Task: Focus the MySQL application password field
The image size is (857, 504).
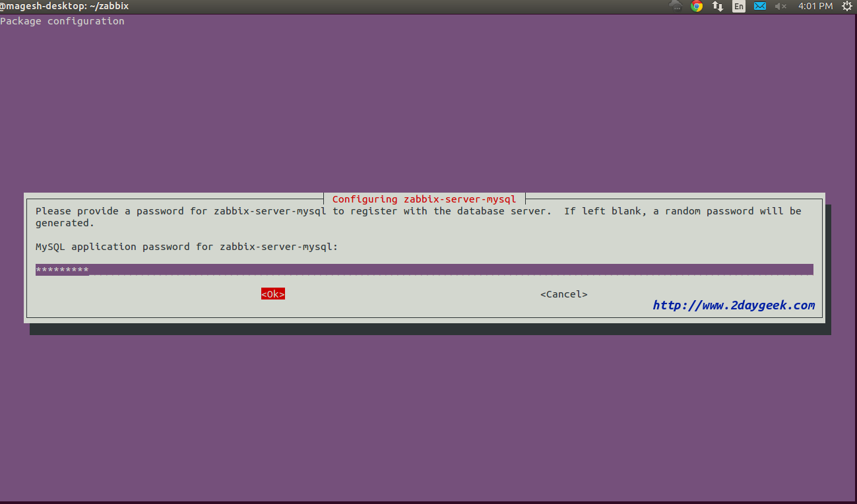Action: coord(424,270)
